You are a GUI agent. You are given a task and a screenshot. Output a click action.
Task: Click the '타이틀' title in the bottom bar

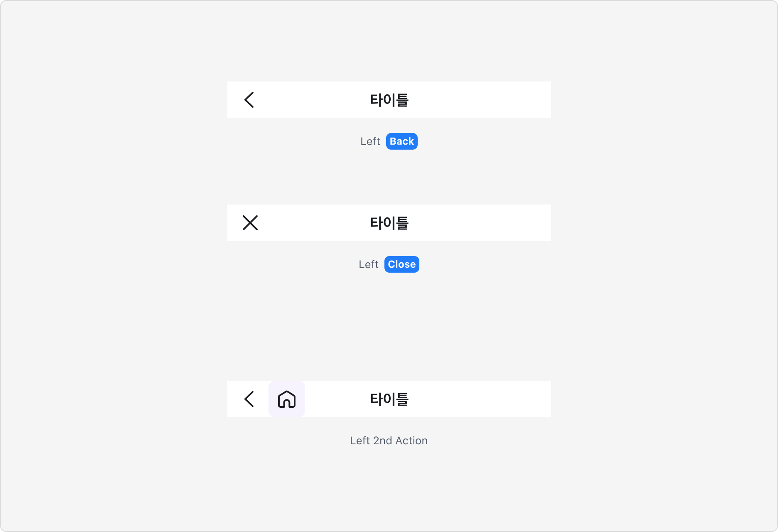point(389,399)
